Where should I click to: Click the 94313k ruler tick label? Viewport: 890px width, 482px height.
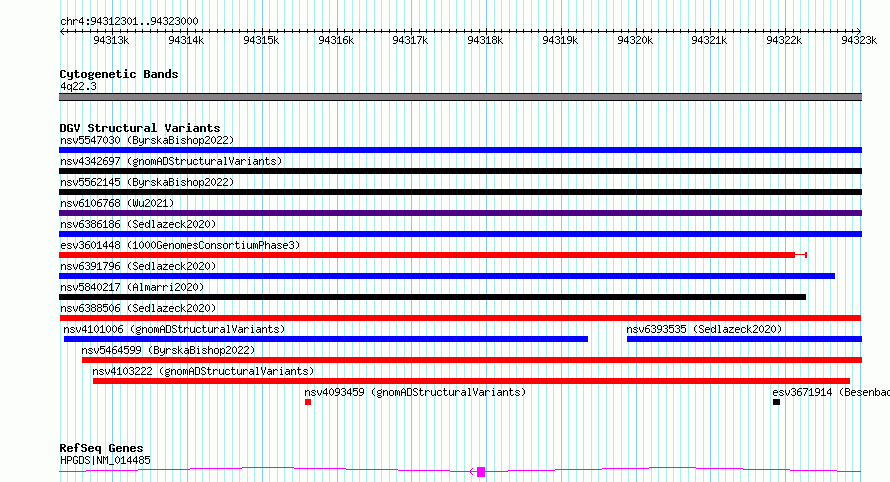pos(111,40)
